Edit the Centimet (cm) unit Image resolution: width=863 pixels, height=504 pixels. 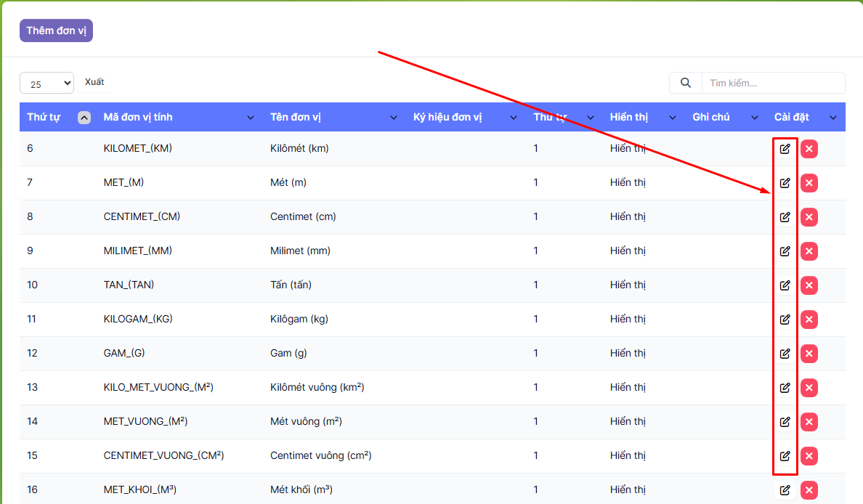pyautogui.click(x=785, y=217)
